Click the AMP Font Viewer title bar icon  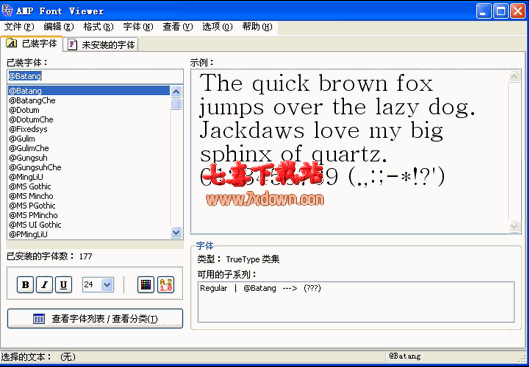point(7,11)
